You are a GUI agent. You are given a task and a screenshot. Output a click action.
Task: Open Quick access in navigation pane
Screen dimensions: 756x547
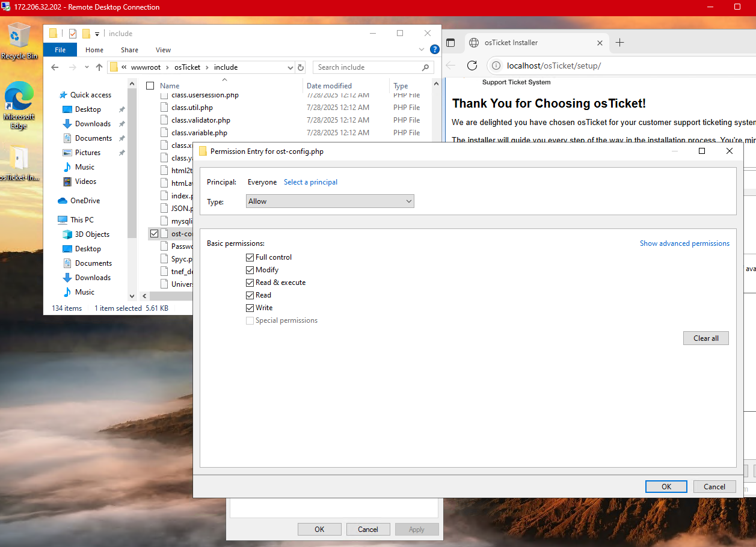click(x=90, y=95)
